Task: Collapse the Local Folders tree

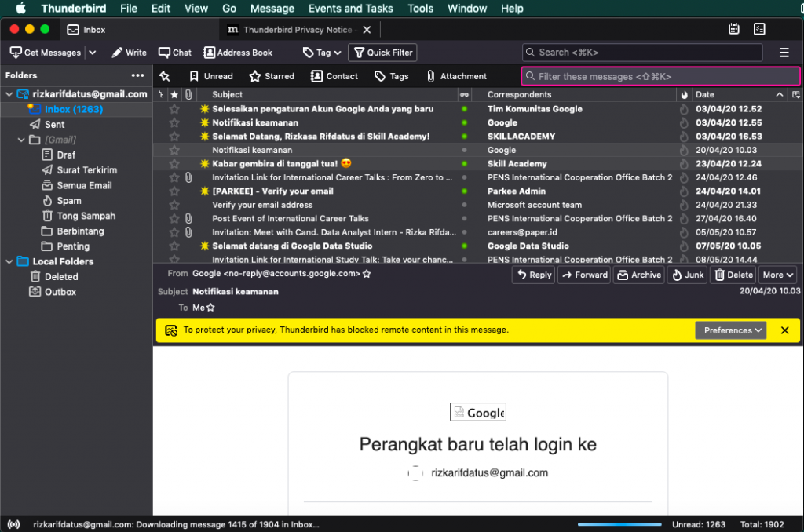Action: click(x=9, y=261)
